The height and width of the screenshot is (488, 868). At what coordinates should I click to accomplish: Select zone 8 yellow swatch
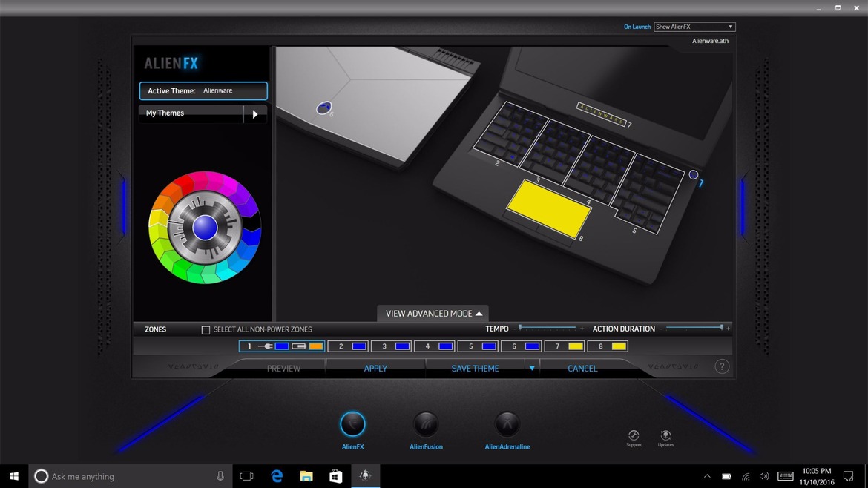619,346
